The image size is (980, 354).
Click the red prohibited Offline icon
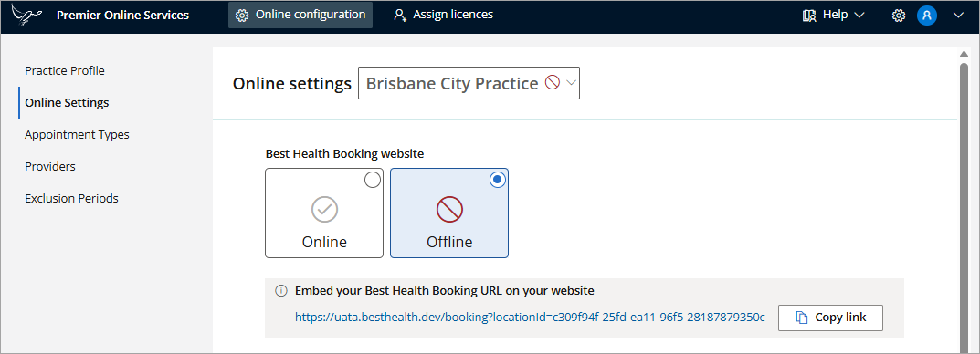point(449,210)
